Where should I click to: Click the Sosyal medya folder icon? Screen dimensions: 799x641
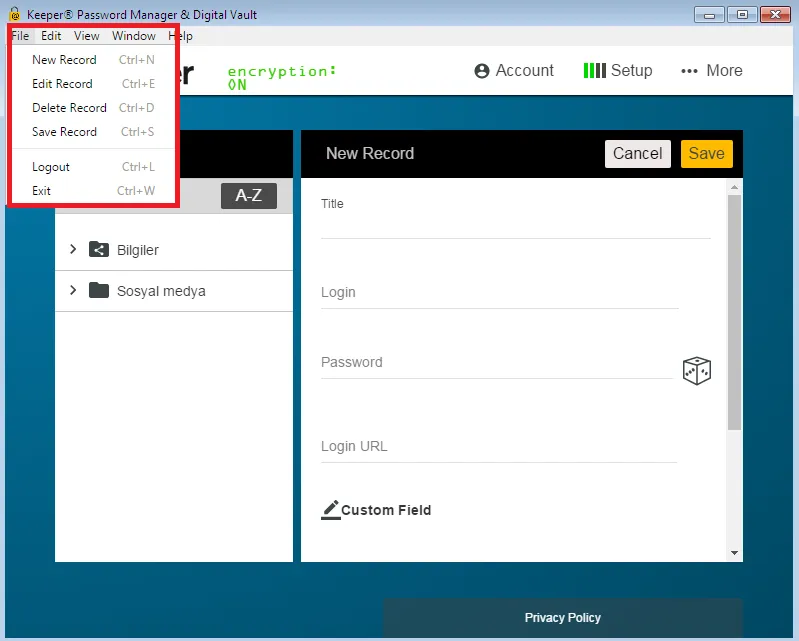(x=99, y=290)
